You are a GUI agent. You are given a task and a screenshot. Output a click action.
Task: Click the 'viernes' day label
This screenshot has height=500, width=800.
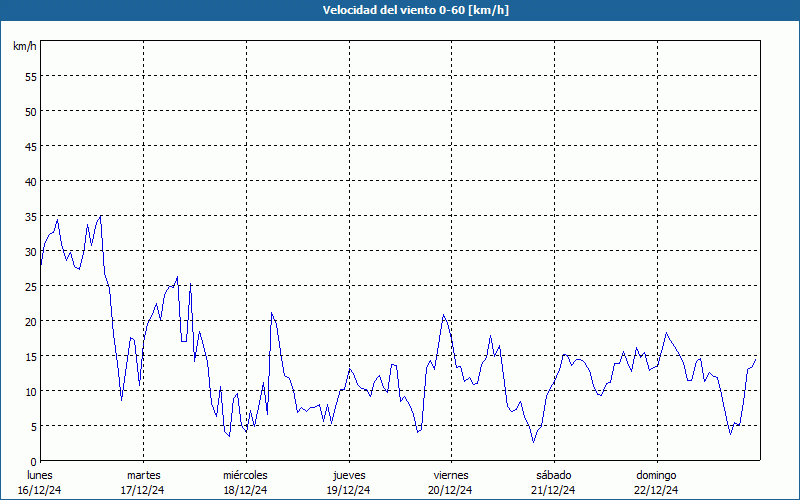click(451, 475)
